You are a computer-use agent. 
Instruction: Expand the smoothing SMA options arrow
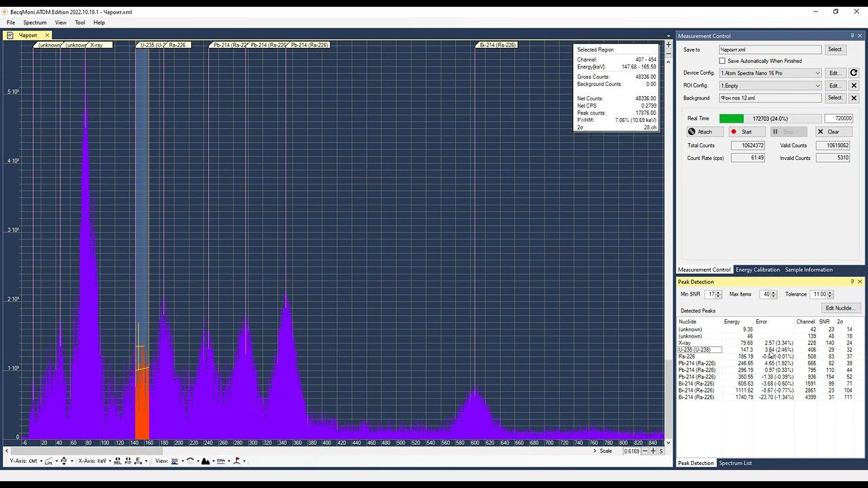229,462
